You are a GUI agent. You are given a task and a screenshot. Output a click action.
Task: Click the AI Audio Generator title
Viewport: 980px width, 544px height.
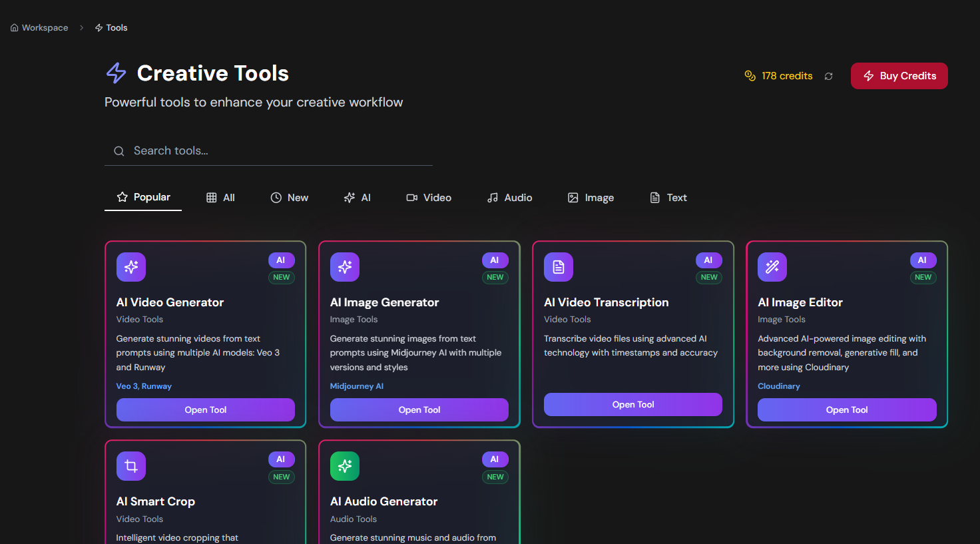383,501
